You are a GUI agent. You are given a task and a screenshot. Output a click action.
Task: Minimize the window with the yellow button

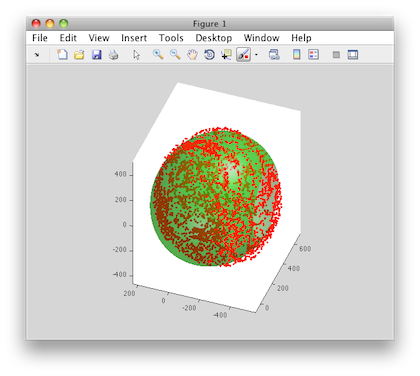pos(50,24)
